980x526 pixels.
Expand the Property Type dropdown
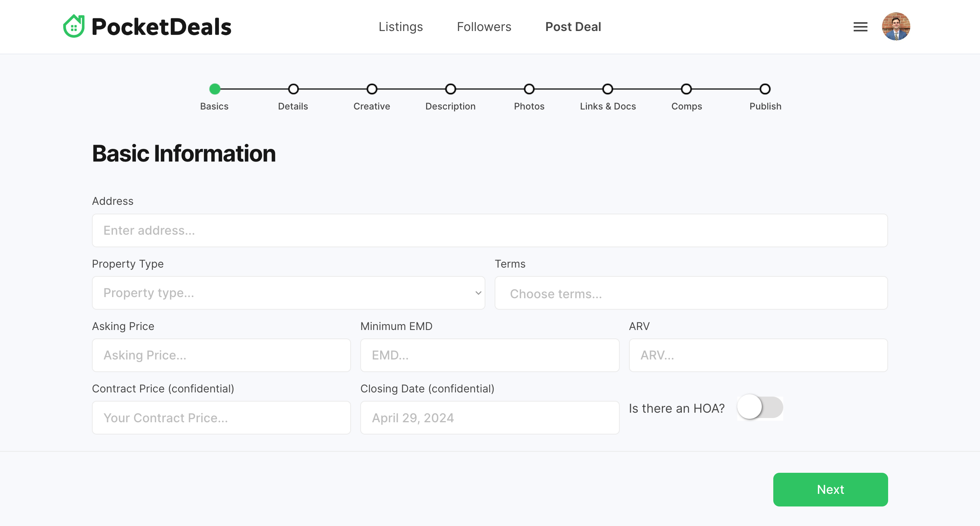[288, 293]
